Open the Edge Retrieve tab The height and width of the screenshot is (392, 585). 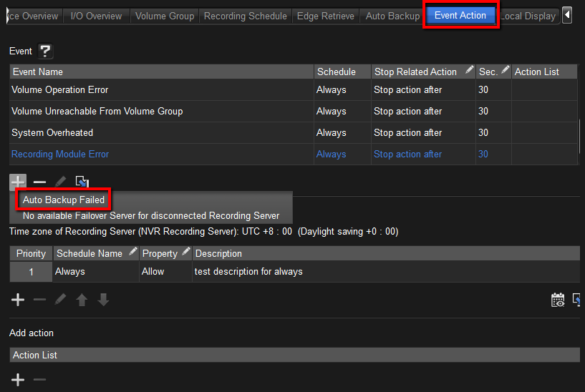click(x=325, y=16)
